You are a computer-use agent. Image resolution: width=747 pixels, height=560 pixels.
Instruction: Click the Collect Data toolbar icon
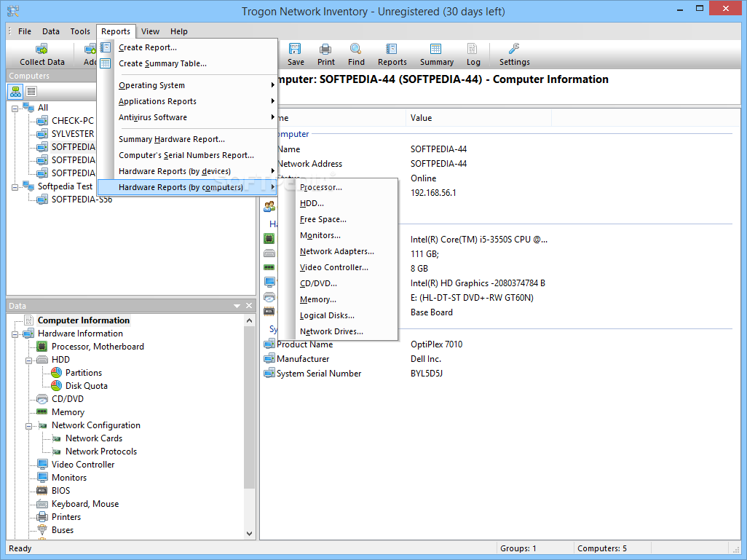coord(42,49)
